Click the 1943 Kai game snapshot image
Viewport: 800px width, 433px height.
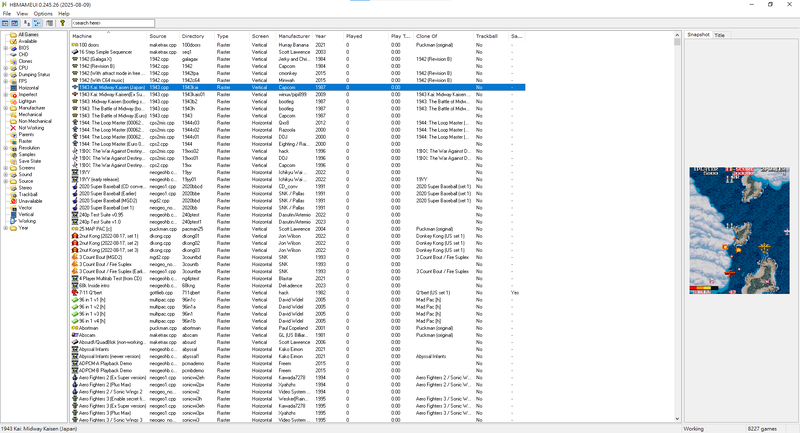click(739, 230)
